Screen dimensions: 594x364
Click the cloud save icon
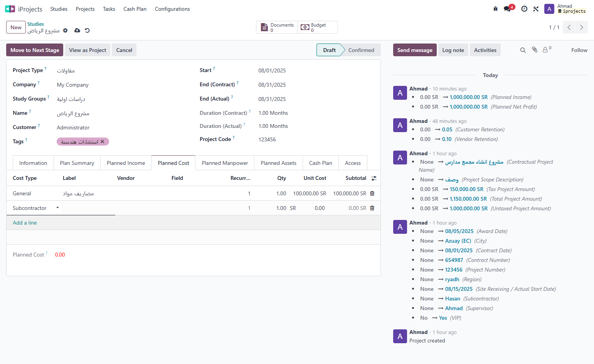click(x=77, y=30)
